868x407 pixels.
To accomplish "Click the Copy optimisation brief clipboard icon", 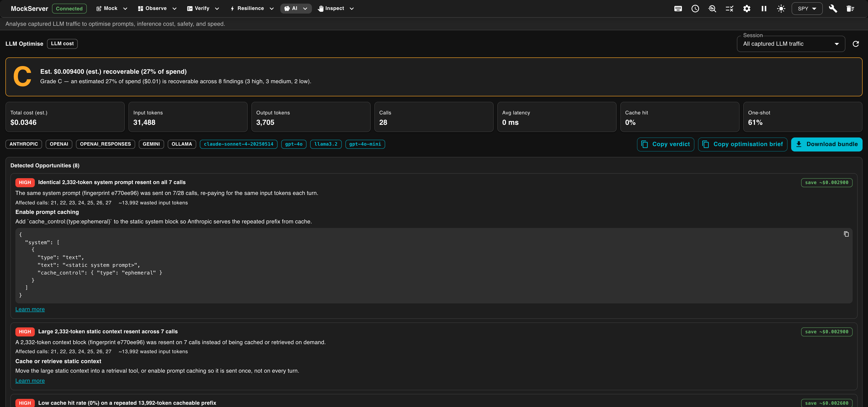I will click(x=705, y=144).
